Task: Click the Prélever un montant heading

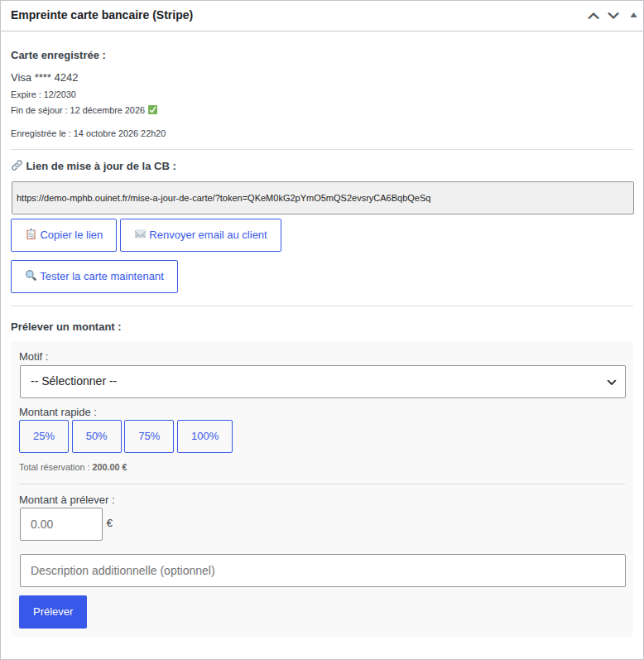Action: (x=66, y=327)
